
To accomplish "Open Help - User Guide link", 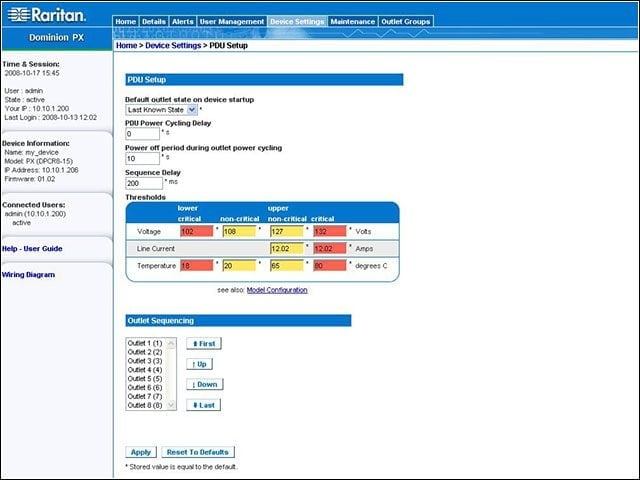I will 32,249.
